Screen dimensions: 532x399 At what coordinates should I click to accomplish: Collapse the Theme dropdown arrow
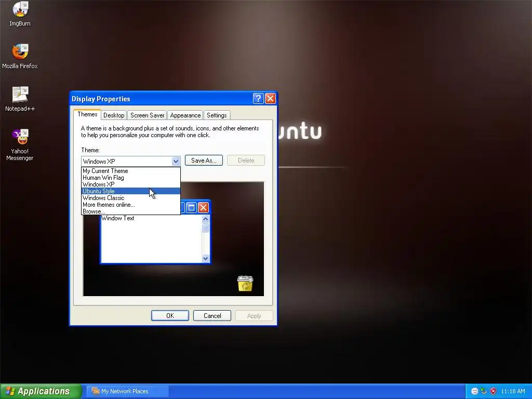[176, 161]
